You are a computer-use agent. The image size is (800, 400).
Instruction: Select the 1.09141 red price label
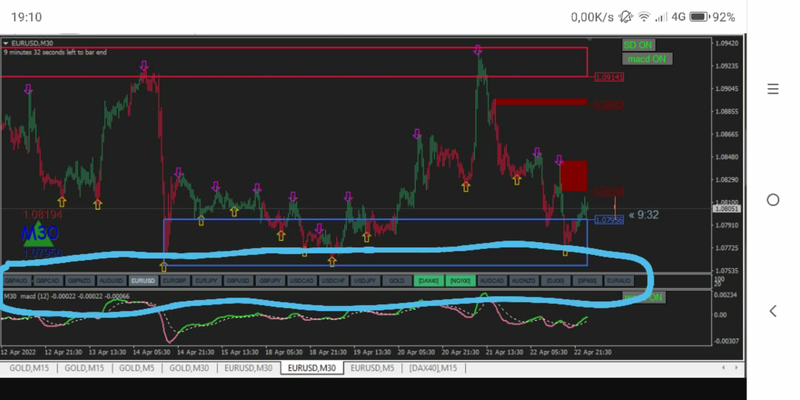coord(609,78)
